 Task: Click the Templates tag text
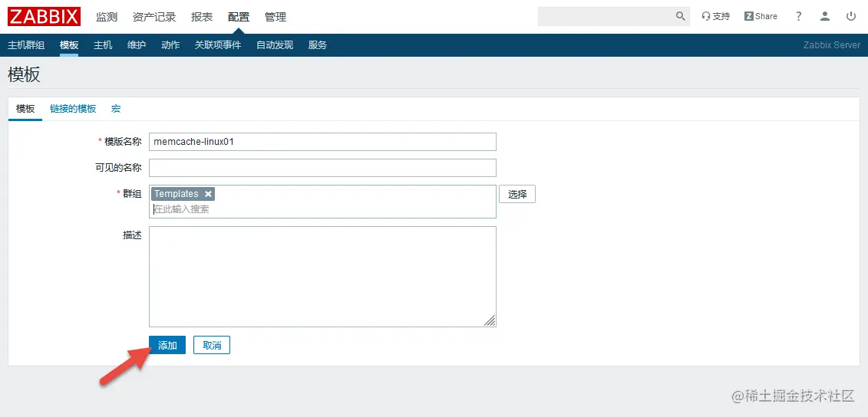[176, 194]
